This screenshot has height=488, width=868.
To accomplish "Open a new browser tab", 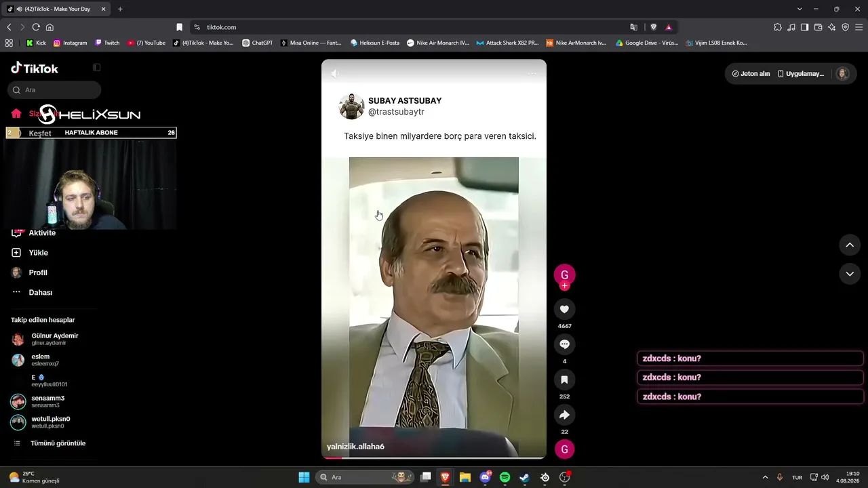I will [x=120, y=9].
